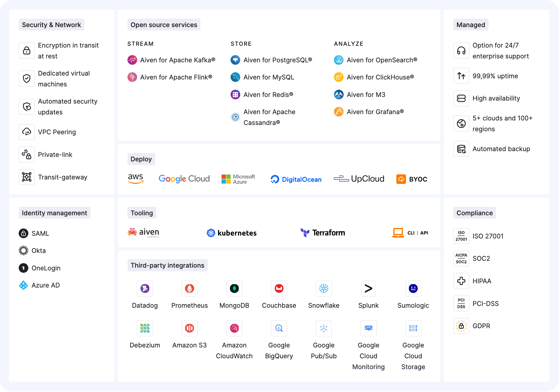Click the ISO 27001 badge icon

(x=461, y=236)
